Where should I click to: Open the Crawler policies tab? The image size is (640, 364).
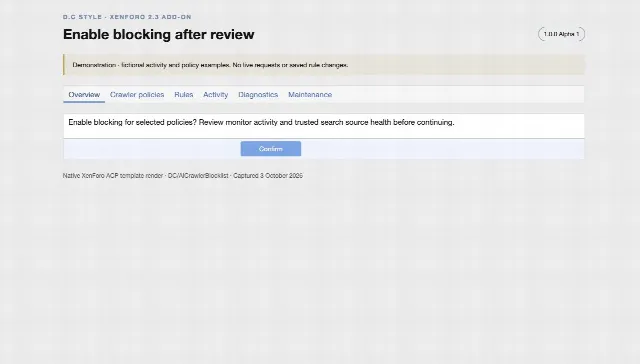click(x=137, y=95)
